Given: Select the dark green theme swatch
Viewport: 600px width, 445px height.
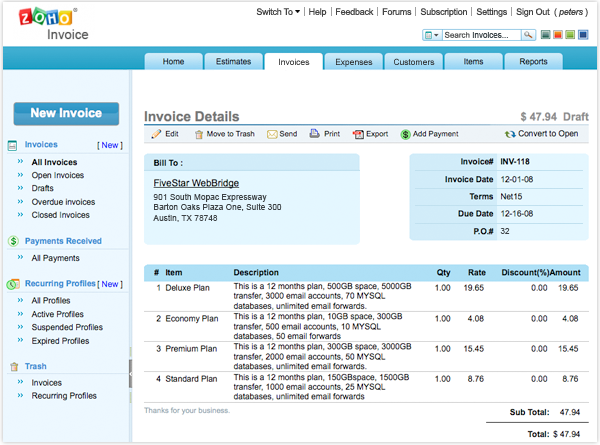Looking at the screenshot, I should 546,35.
